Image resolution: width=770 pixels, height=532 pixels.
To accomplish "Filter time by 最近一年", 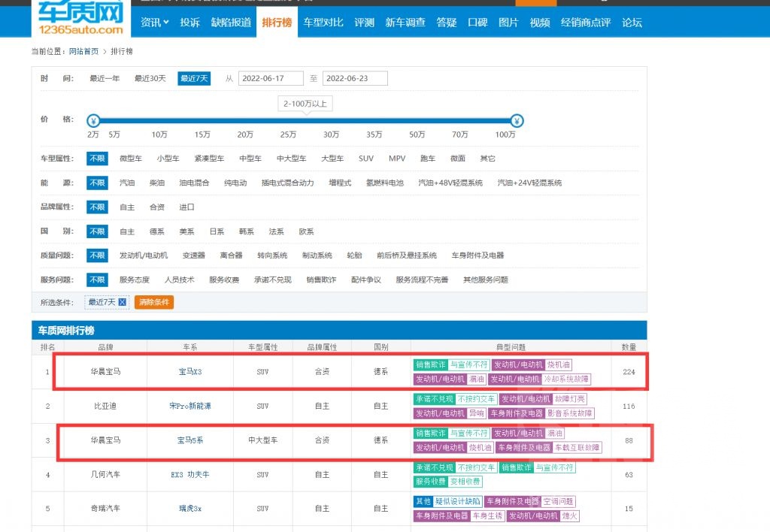I will 105,79.
